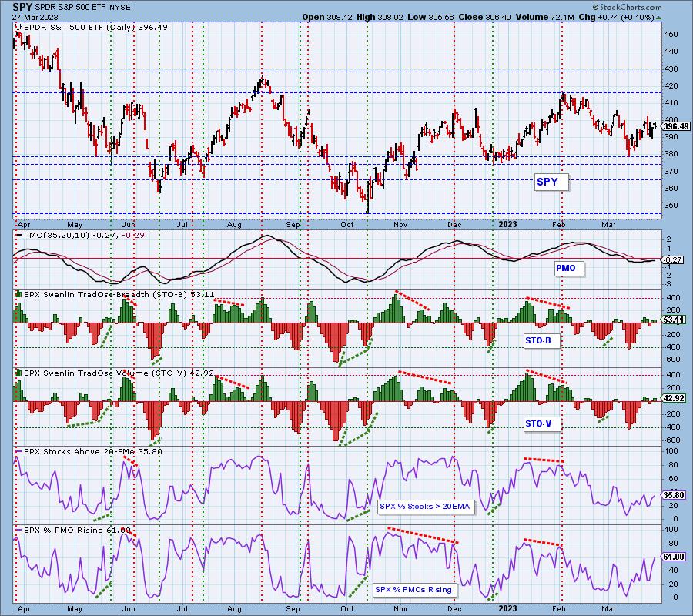This screenshot has width=693, height=616.
Task: Click the histogram legend marker before STO-B title
Action: [18, 294]
